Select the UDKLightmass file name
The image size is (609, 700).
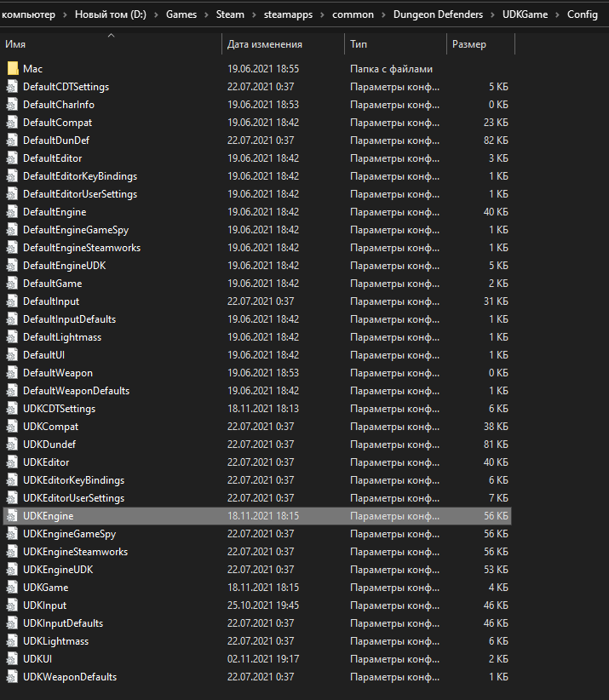[56, 640]
